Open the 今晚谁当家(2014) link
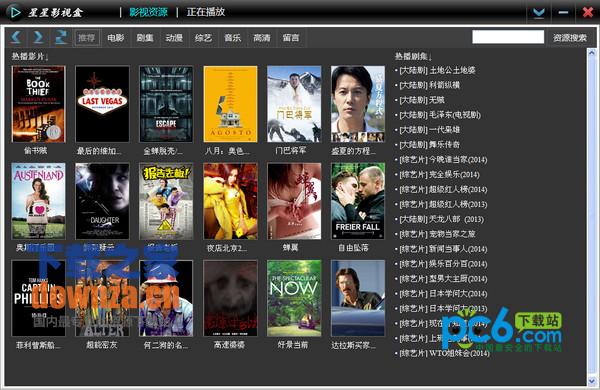The width and height of the screenshot is (600, 390). point(443,160)
